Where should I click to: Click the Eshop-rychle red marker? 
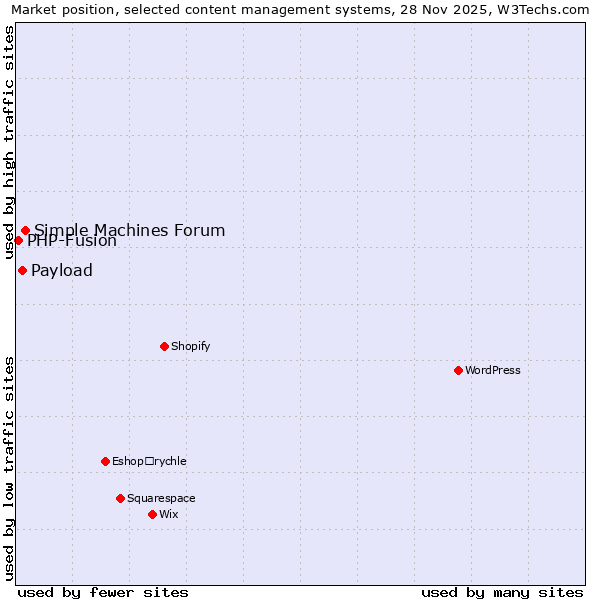pyautogui.click(x=106, y=461)
